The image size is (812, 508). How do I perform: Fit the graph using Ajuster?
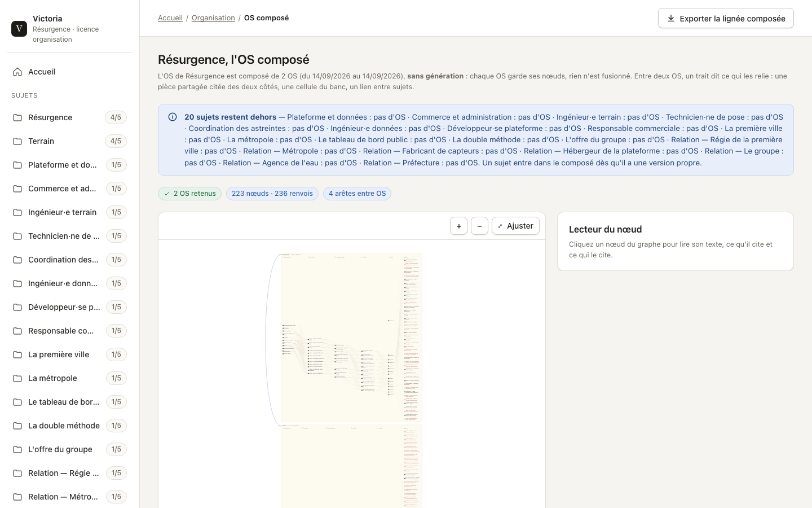[x=515, y=226]
